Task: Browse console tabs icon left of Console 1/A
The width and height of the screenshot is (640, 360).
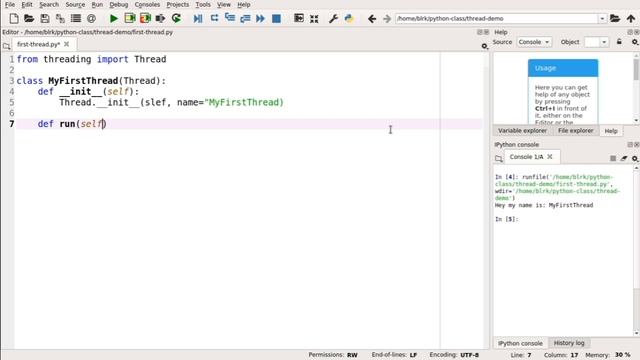Action: [499, 158]
